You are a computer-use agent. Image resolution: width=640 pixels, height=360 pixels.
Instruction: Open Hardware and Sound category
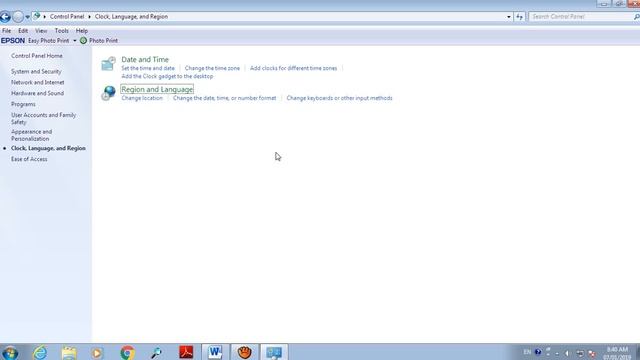37,93
